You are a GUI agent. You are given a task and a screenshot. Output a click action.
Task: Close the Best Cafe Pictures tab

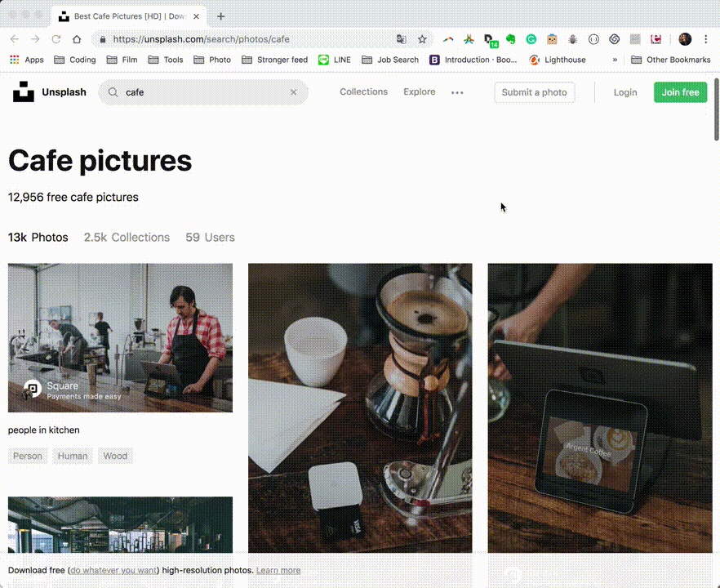[x=197, y=16]
